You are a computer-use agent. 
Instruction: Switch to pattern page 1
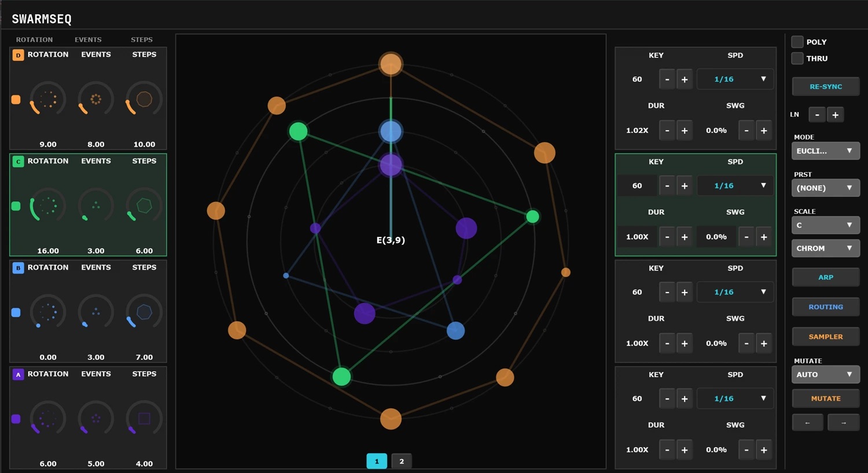tap(377, 461)
